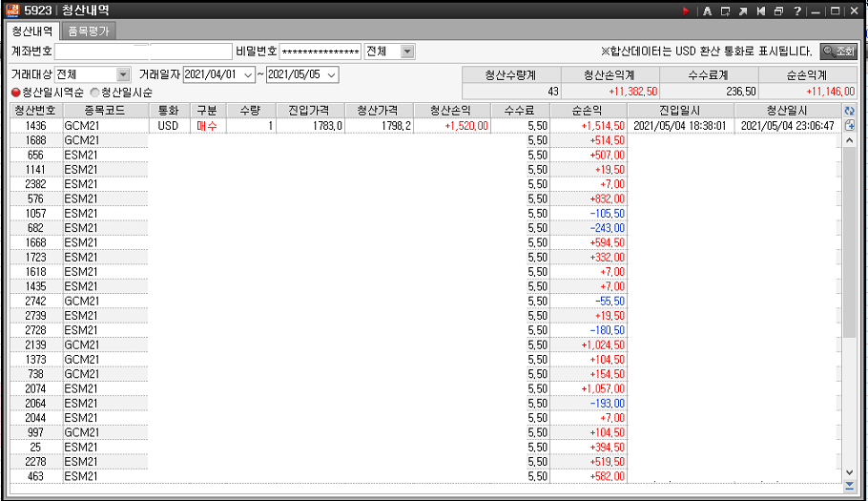Click the vertical scrollbar down arrow
The image size is (868, 501).
[850, 471]
